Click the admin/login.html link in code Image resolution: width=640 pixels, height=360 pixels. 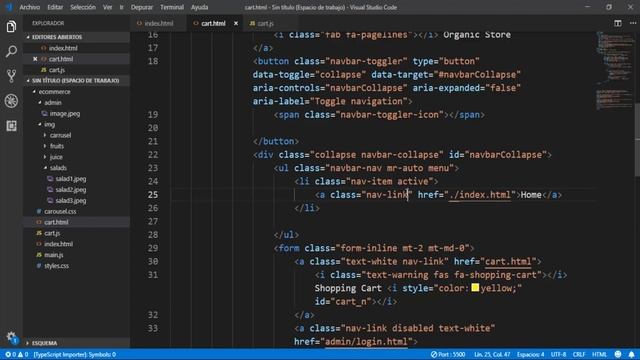click(366, 342)
